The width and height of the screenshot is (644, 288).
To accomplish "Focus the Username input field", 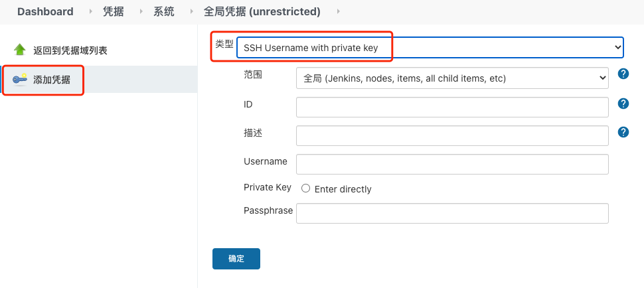I will click(x=452, y=164).
